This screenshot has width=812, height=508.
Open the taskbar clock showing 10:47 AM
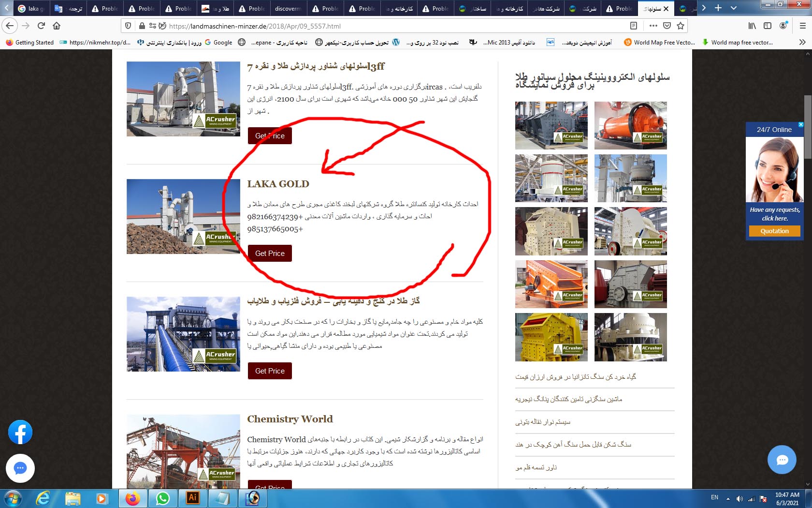787,499
